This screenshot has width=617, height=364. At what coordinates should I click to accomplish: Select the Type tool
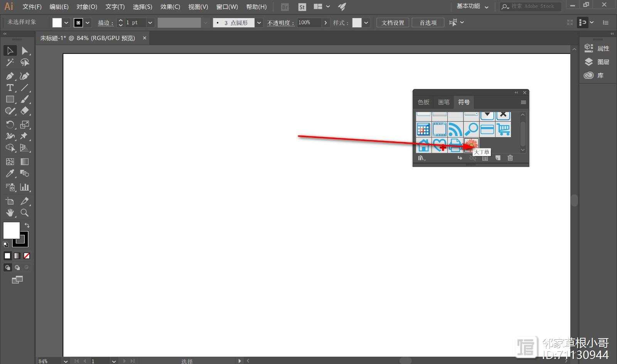click(10, 87)
